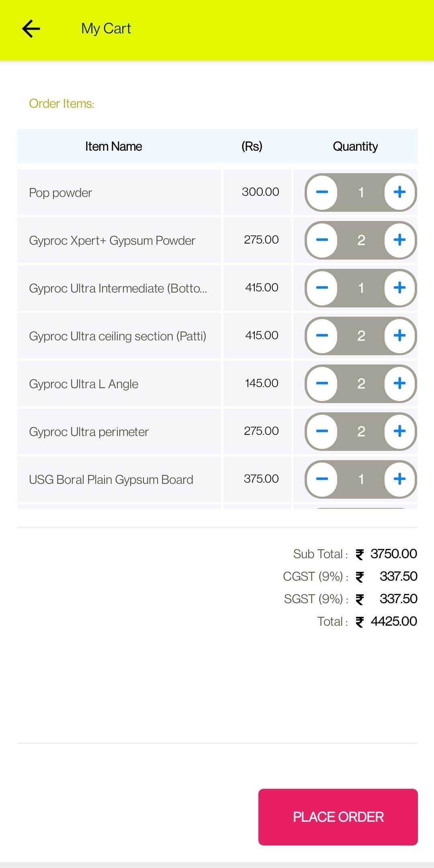Place the order with PLACE ORDER button
This screenshot has width=434, height=868.
tap(338, 817)
